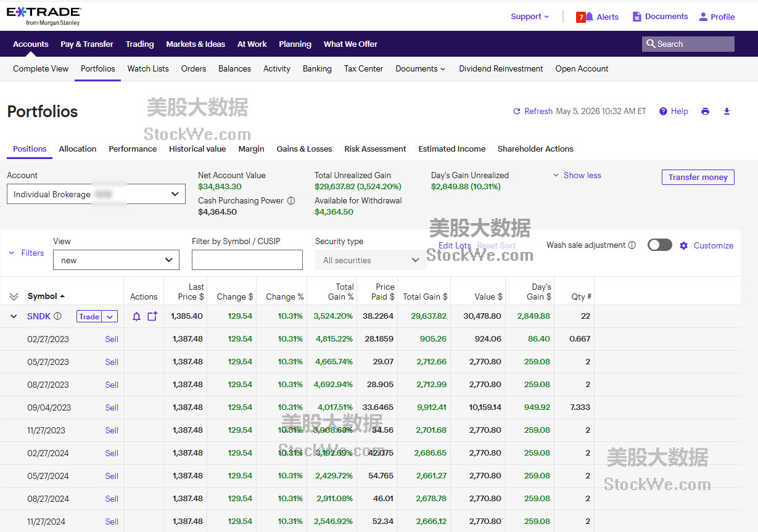Open the Tax Center page
Viewport: 758px width, 532px height.
pyautogui.click(x=364, y=69)
